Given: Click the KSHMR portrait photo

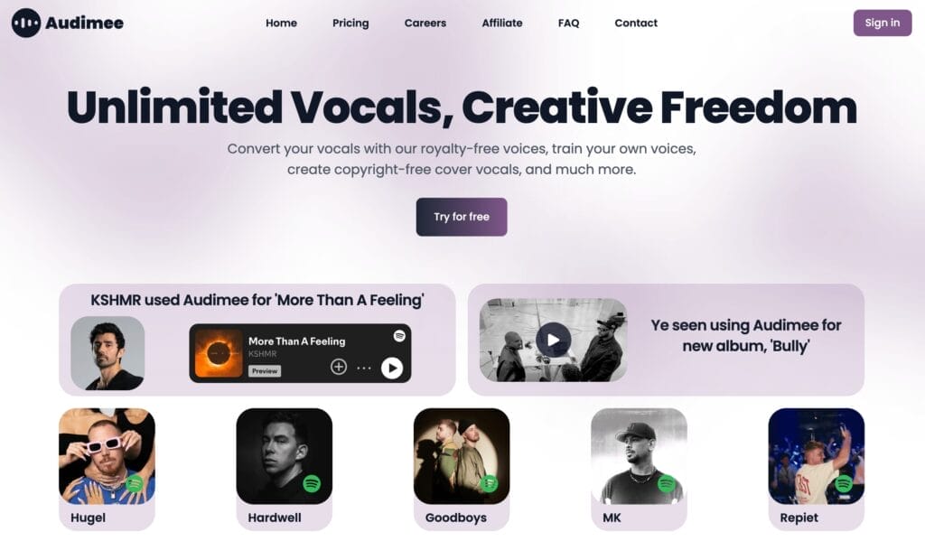Looking at the screenshot, I should tap(107, 353).
